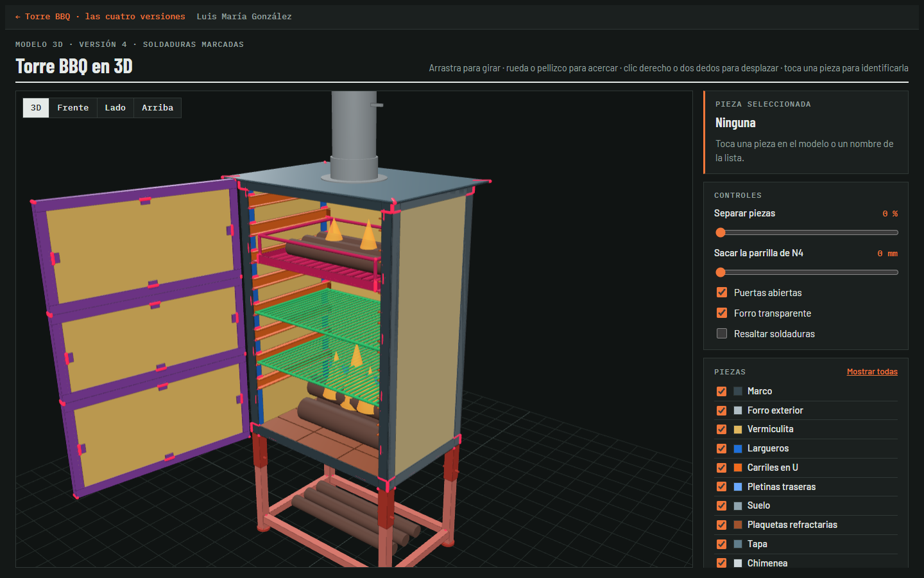Toggle visibility checkbox for Largueros
Screen dimensions: 924x578
click(721, 448)
